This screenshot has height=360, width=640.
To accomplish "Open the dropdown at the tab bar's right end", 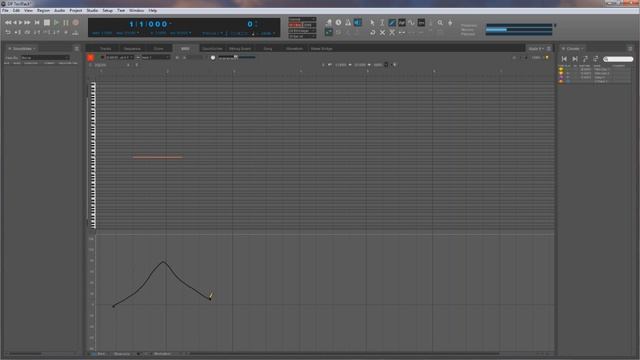I will point(536,49).
